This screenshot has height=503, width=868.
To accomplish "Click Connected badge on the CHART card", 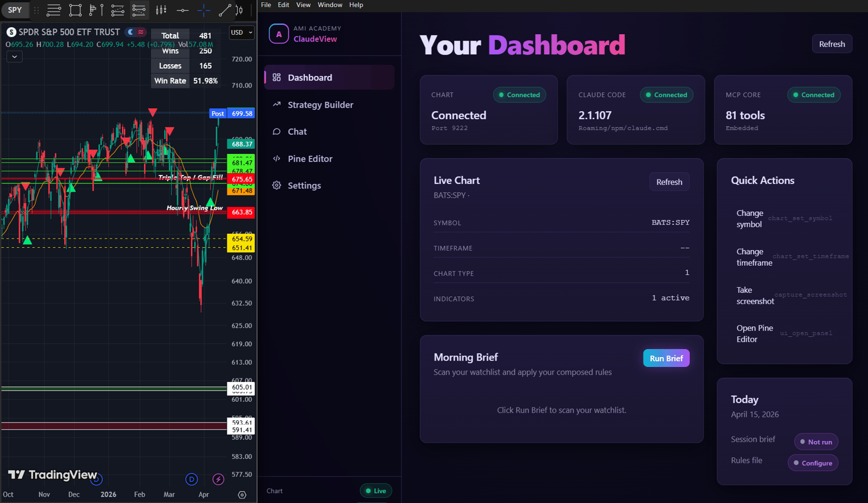I will click(x=520, y=95).
